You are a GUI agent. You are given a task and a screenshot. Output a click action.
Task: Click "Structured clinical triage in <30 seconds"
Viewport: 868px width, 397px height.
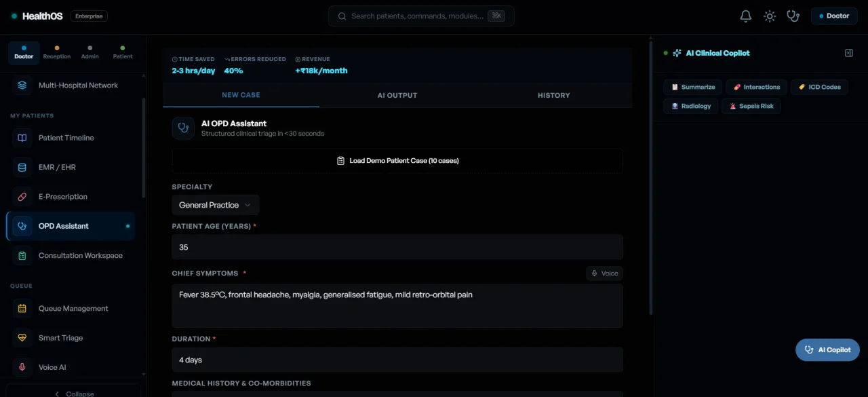(x=262, y=134)
